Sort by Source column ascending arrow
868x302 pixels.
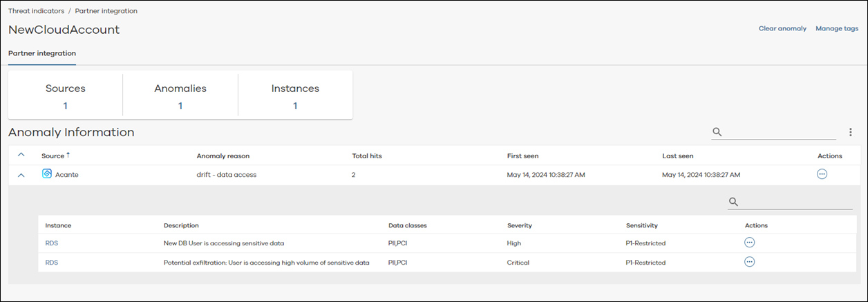68,155
